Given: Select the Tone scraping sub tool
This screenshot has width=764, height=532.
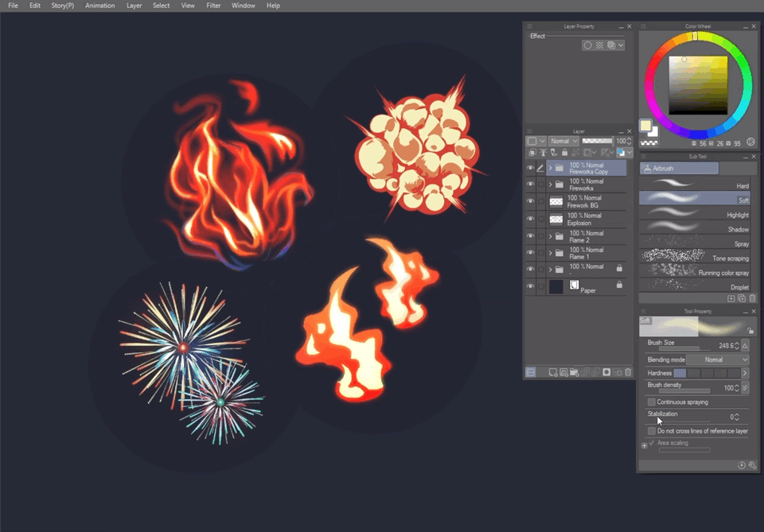Looking at the screenshot, I should pos(694,258).
